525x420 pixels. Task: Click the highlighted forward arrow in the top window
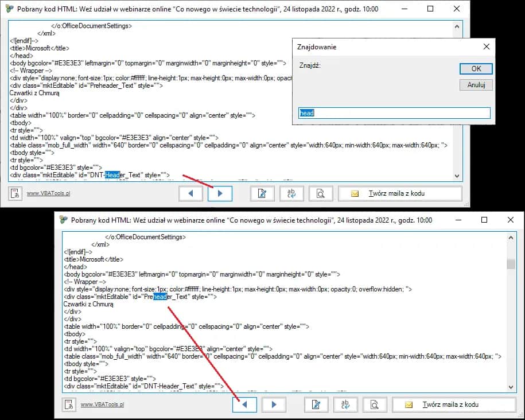(x=220, y=193)
